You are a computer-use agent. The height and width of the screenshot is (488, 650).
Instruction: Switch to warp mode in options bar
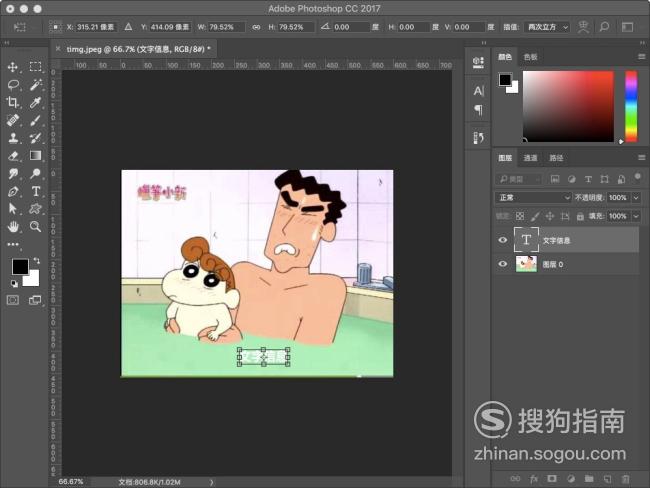[583, 27]
